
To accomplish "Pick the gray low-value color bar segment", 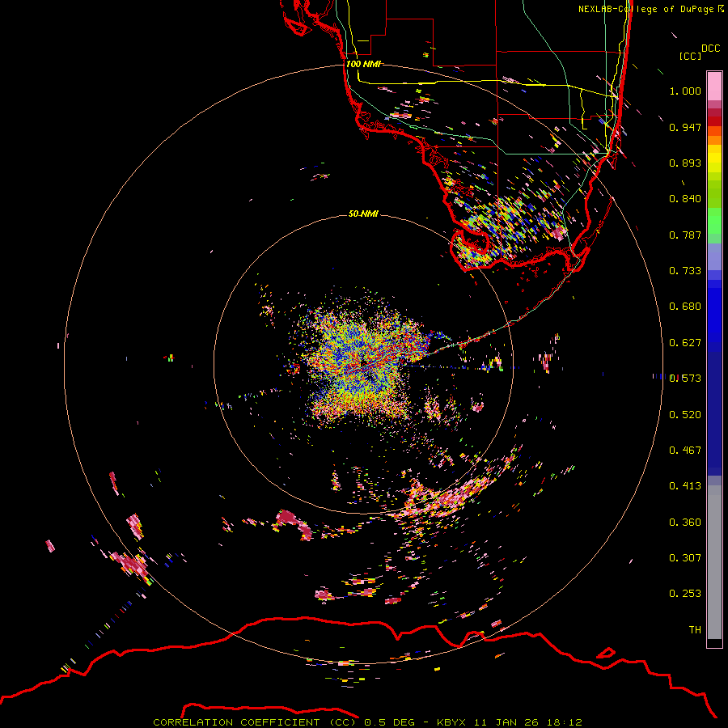I will coord(714,562).
